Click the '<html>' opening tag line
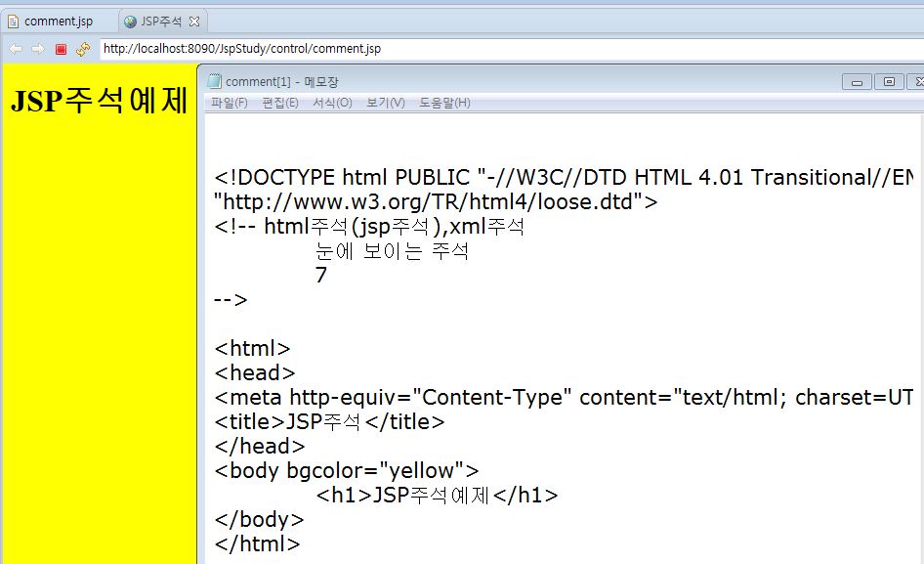The width and height of the screenshot is (924, 564). click(x=252, y=348)
